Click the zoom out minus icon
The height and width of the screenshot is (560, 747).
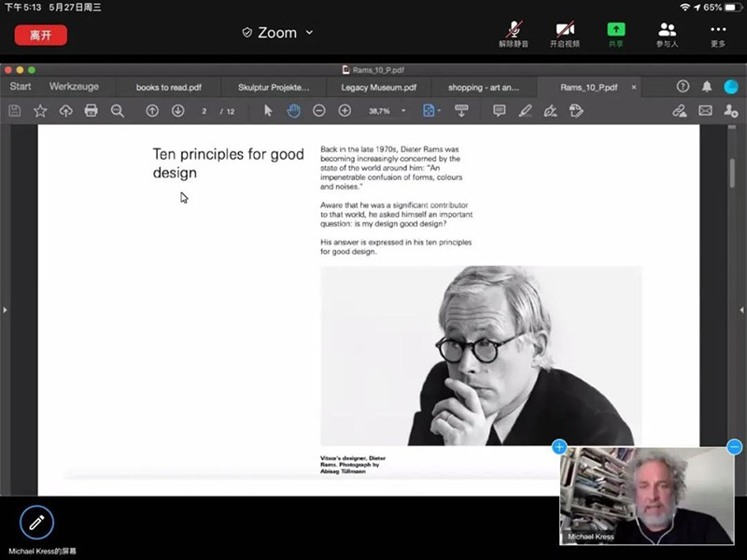[x=318, y=111]
